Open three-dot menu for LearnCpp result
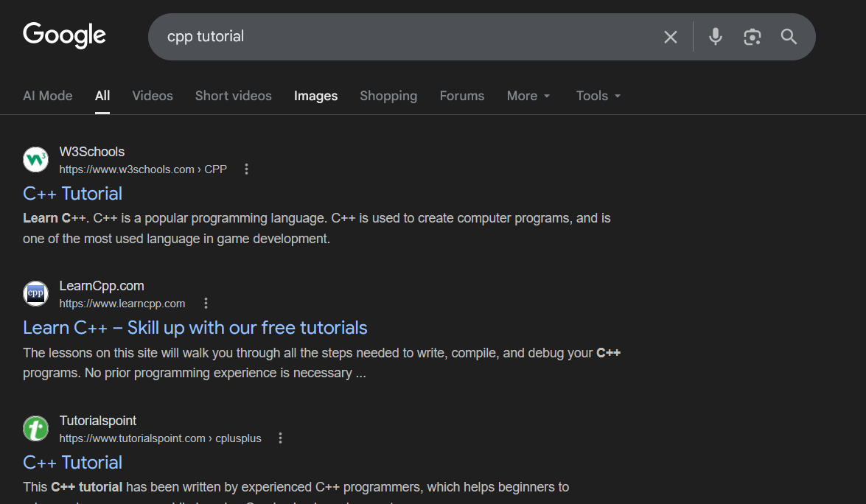The width and height of the screenshot is (866, 504). click(x=206, y=304)
